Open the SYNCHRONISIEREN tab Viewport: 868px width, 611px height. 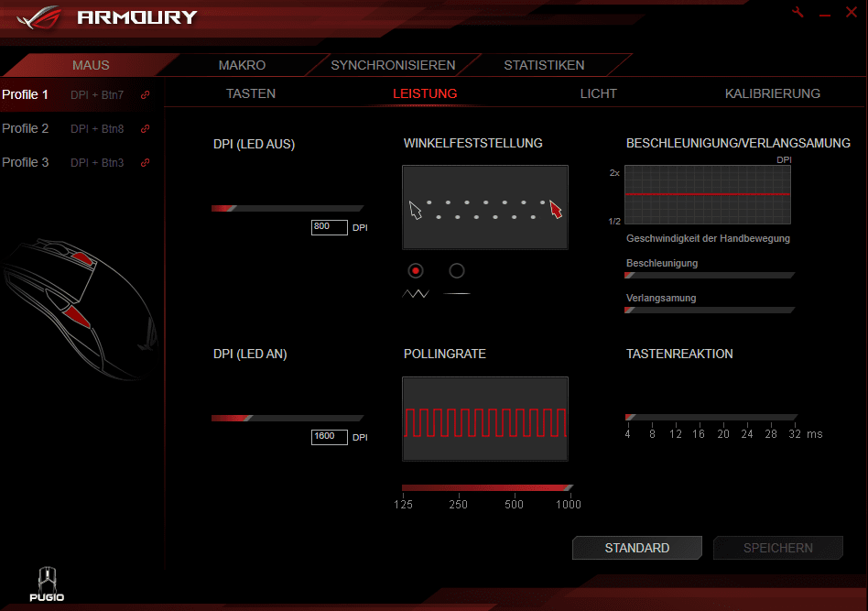point(393,65)
